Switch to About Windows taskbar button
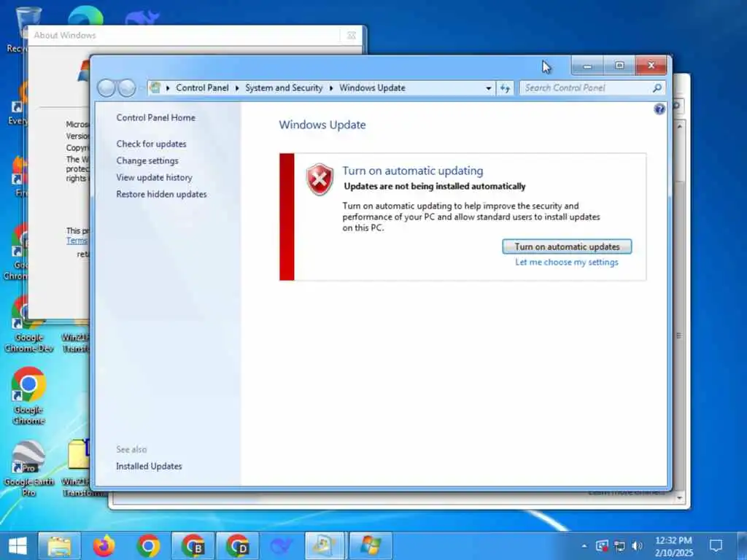This screenshot has width=747, height=560. [371, 546]
